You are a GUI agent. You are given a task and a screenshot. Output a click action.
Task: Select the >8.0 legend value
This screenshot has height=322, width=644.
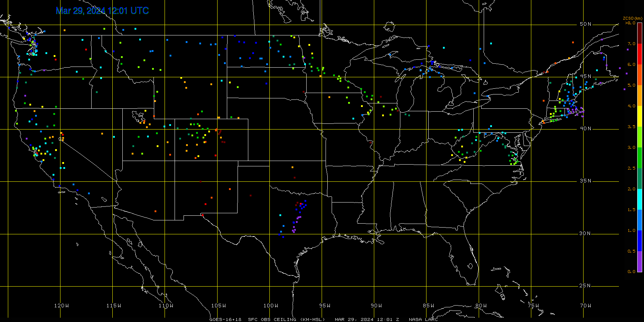pyautogui.click(x=630, y=23)
